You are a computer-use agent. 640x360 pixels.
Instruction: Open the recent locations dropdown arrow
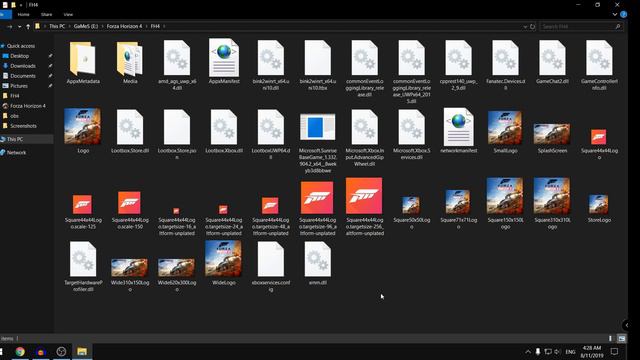click(x=19, y=27)
